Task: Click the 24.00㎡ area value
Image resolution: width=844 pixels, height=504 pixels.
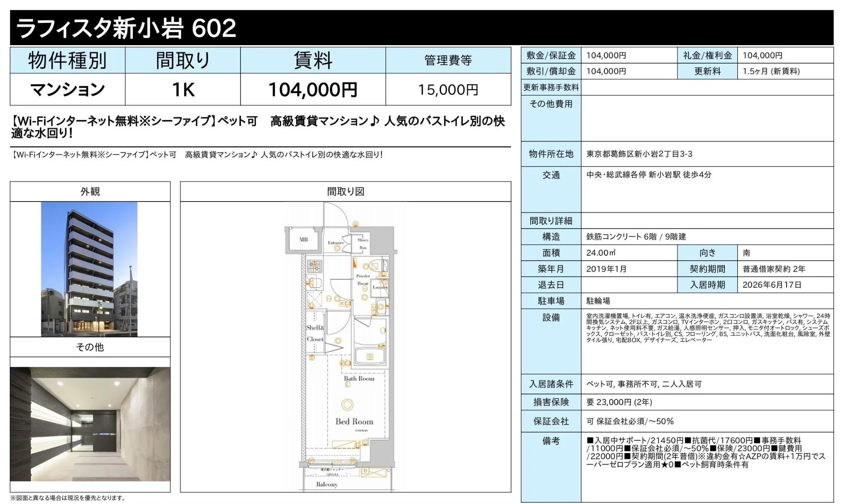Action: pos(601,253)
